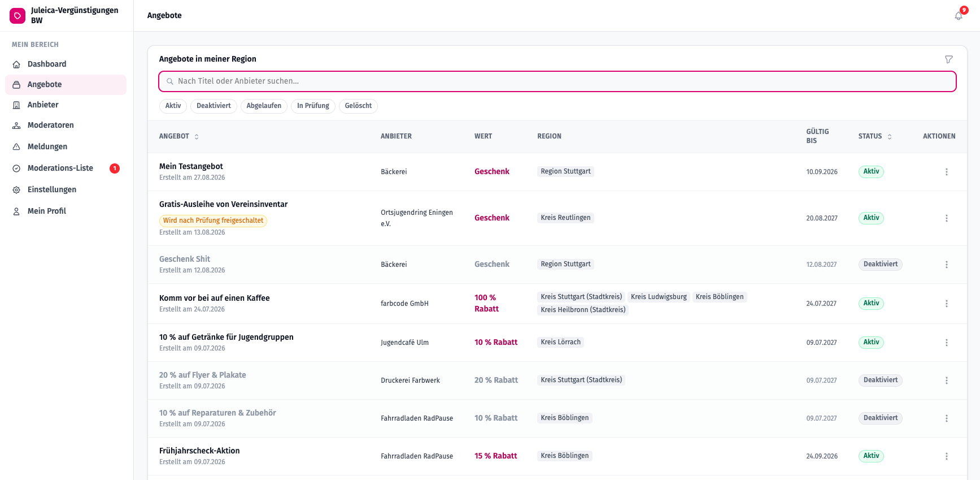Viewport: 980px width, 480px height.
Task: Open the Frühjahrscheck-Aktion offer
Action: 199,451
